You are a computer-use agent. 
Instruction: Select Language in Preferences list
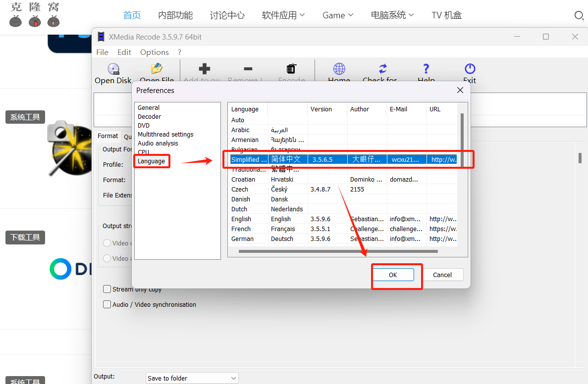[x=151, y=161]
